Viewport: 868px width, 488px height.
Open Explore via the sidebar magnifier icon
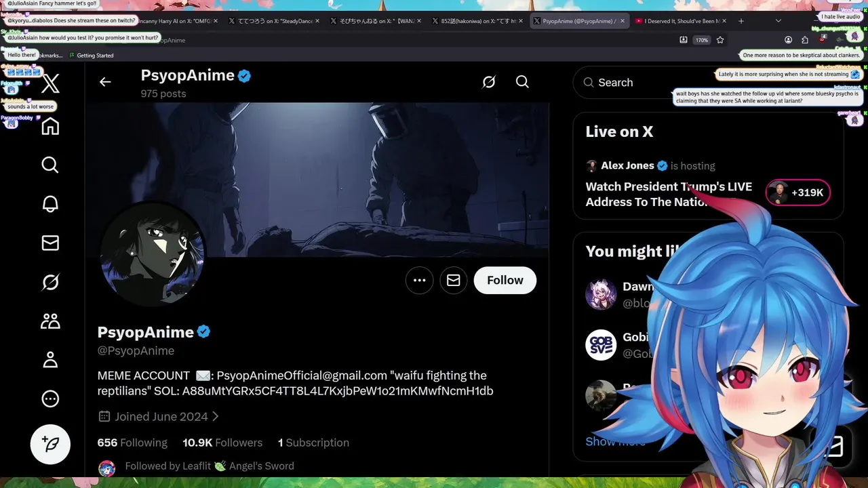pyautogui.click(x=50, y=165)
